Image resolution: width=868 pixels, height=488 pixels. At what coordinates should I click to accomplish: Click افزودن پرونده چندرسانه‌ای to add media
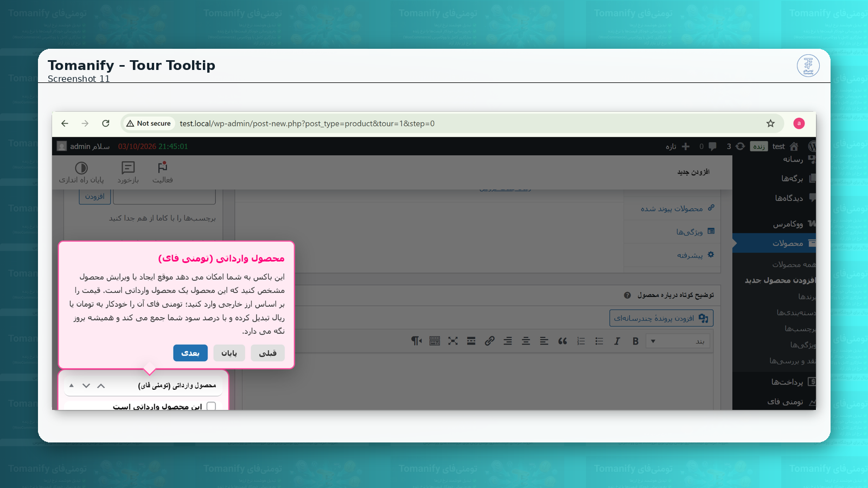pos(661,318)
